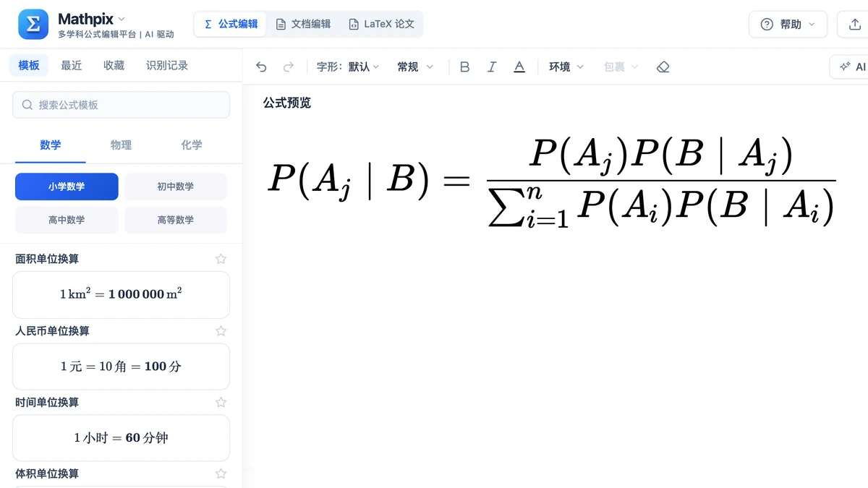Click the 时间单位换算 template title
Screen dimensions: 868x488
[x=47, y=402]
